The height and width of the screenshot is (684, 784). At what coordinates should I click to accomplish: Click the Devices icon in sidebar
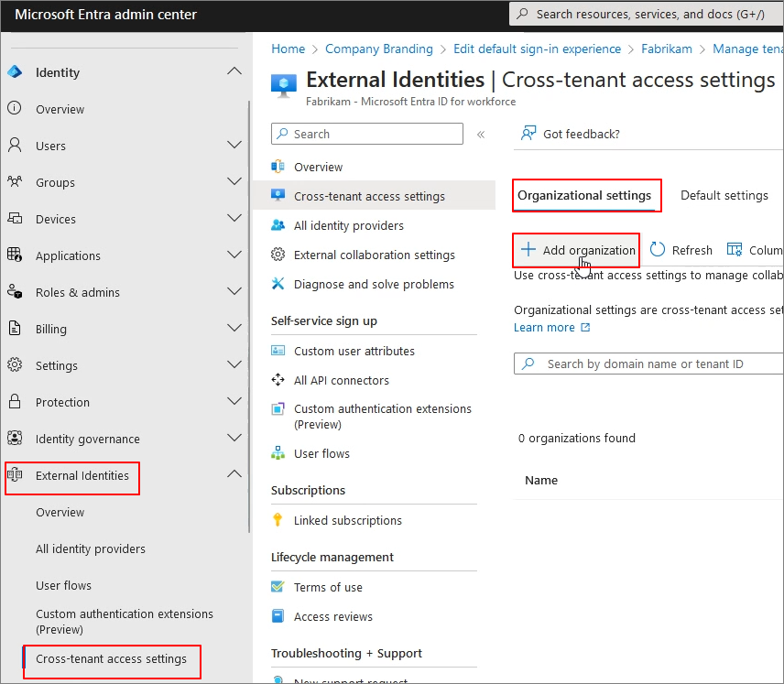pos(15,218)
